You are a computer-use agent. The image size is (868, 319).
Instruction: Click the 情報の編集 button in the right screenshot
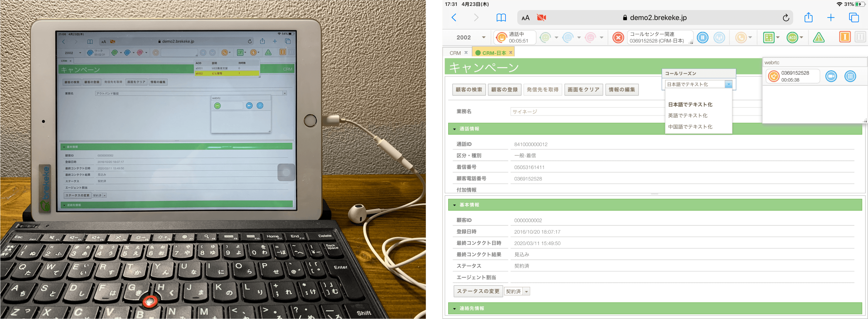tap(622, 90)
